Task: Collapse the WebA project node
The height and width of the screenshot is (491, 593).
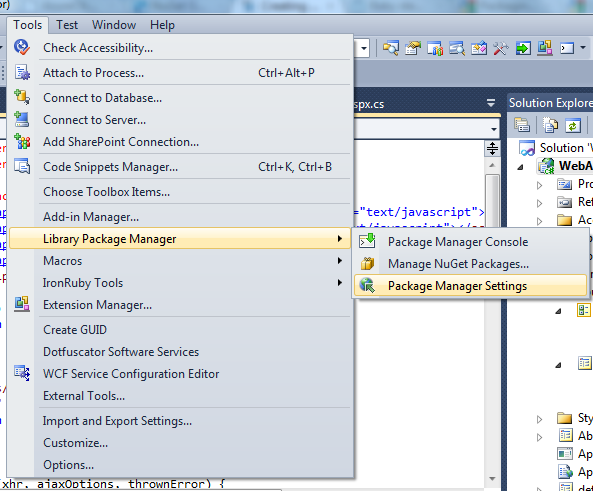Action: coord(520,166)
